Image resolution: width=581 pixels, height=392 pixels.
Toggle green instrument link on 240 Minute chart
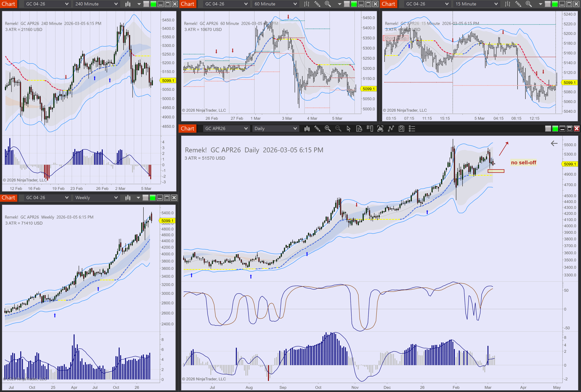coord(153,4)
